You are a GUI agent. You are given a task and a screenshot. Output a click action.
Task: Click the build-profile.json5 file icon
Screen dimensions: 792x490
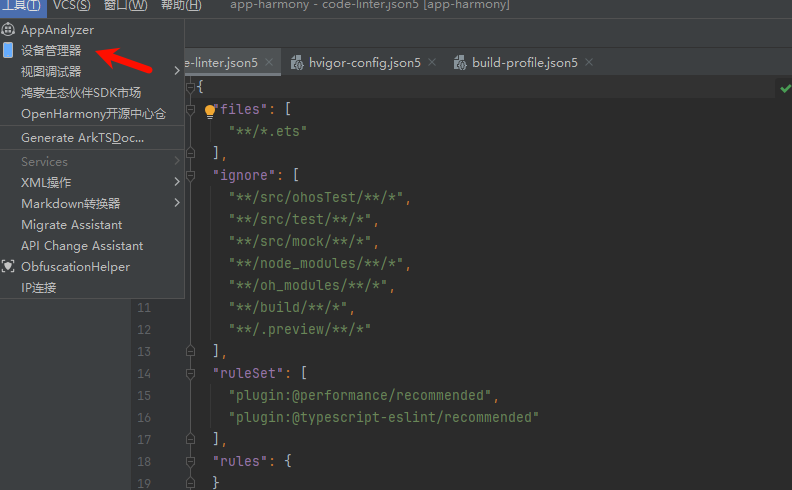coord(460,63)
